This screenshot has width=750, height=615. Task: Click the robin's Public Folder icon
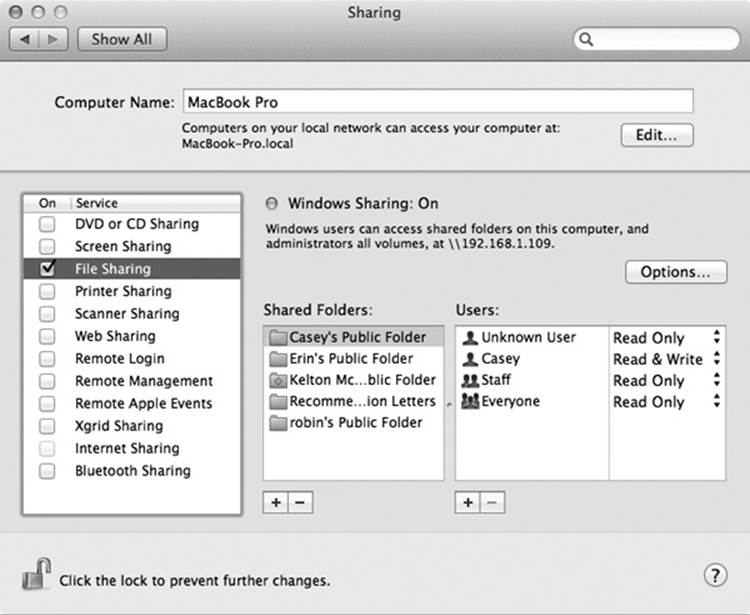(277, 423)
